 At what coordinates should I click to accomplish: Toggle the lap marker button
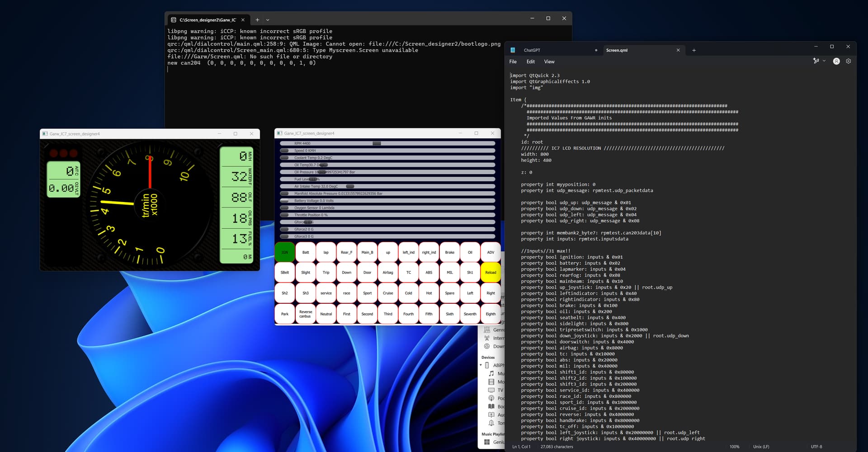[x=326, y=252]
